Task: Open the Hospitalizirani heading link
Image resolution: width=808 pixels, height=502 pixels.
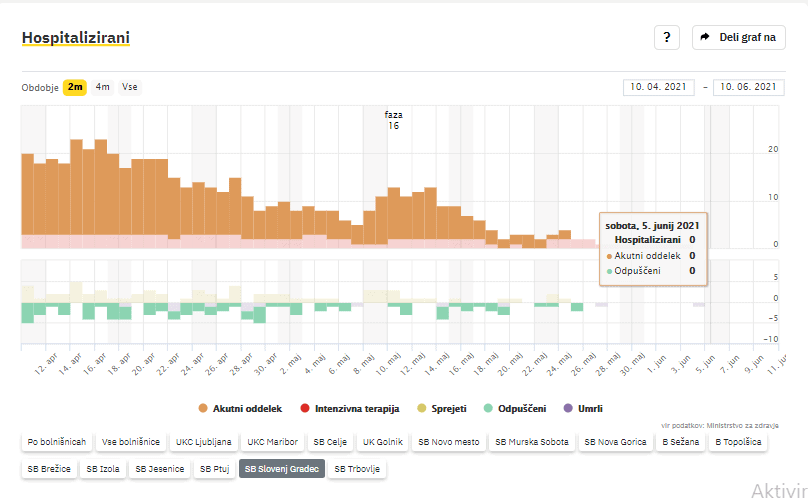Action: click(75, 38)
